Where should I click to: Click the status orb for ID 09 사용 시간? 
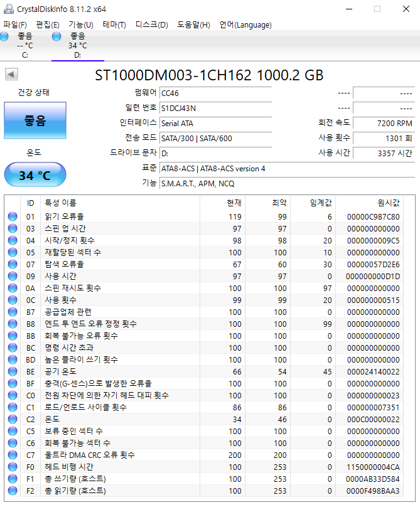pos(13,276)
